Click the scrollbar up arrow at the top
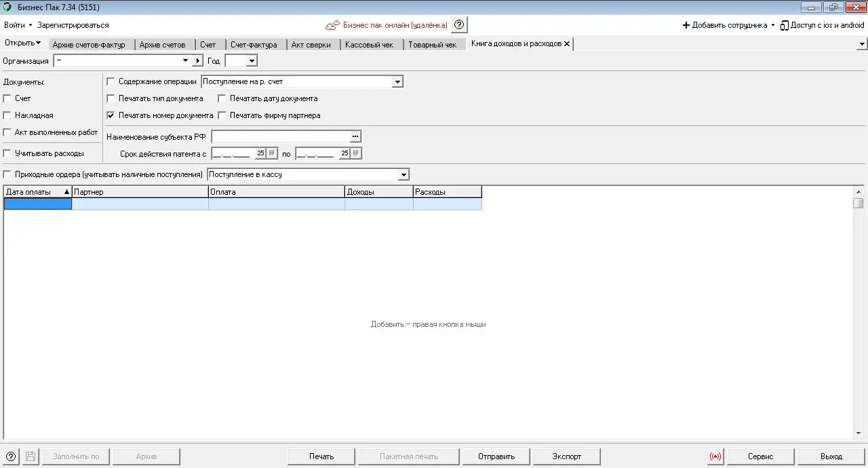Viewport: 868px width, 468px height. [x=859, y=191]
